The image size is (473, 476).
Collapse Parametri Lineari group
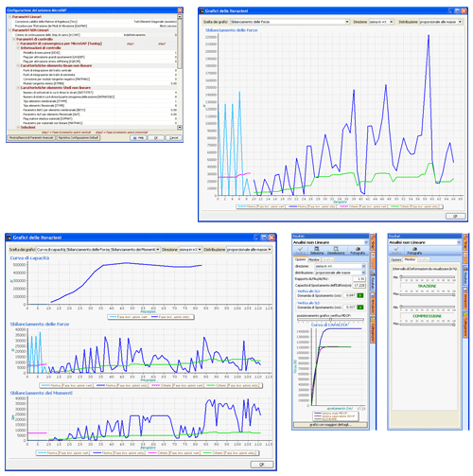[9, 17]
